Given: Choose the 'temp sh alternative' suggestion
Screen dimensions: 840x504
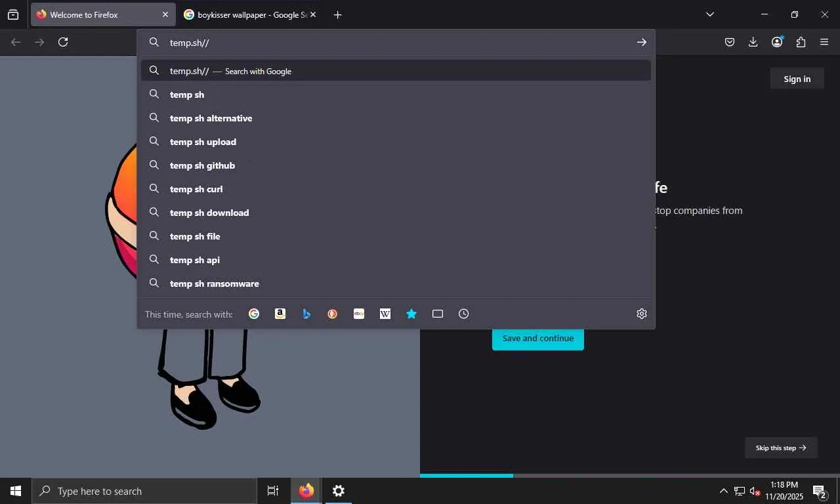Looking at the screenshot, I should 396,118.
